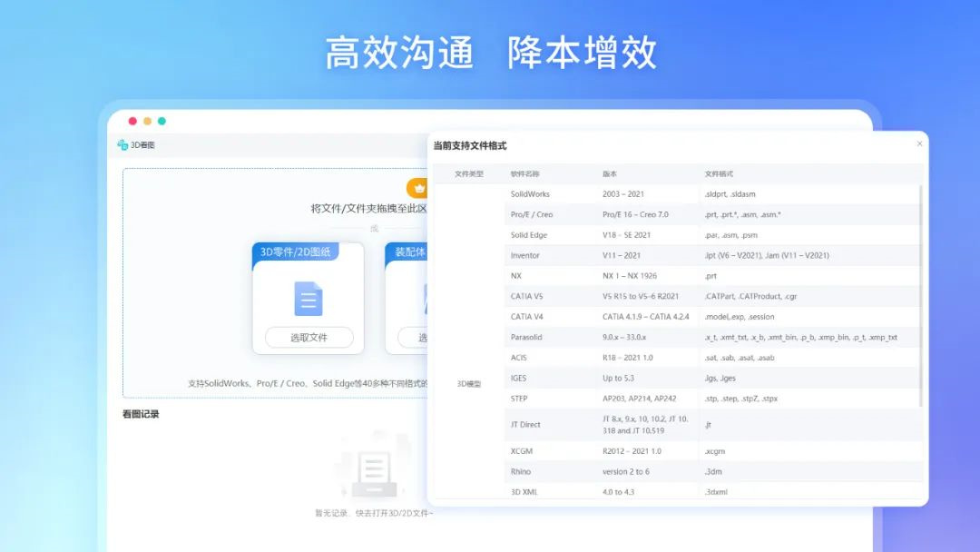Image resolution: width=980 pixels, height=552 pixels.
Task: Click the red window dot
Action: click(132, 122)
